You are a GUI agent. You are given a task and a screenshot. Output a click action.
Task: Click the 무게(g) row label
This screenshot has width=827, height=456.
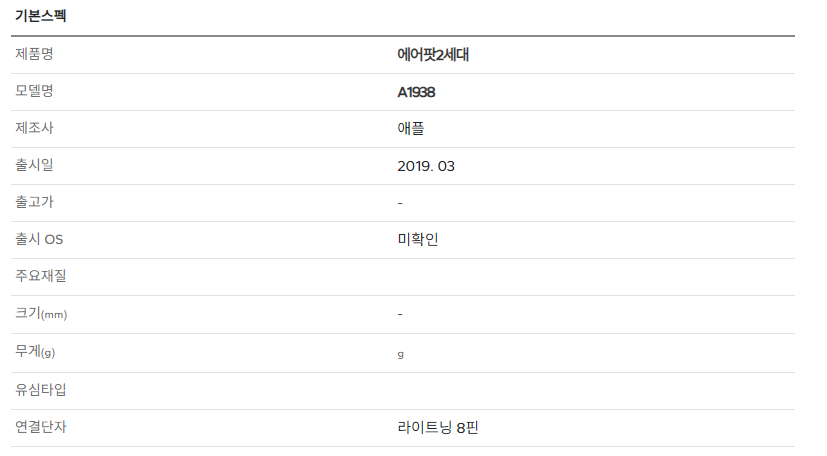pos(35,351)
